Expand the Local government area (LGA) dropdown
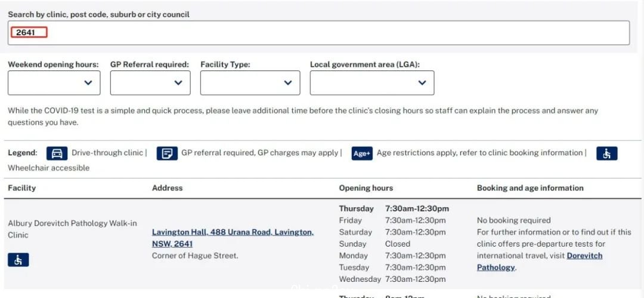Screen dimensions: 644x298 [x=372, y=83]
